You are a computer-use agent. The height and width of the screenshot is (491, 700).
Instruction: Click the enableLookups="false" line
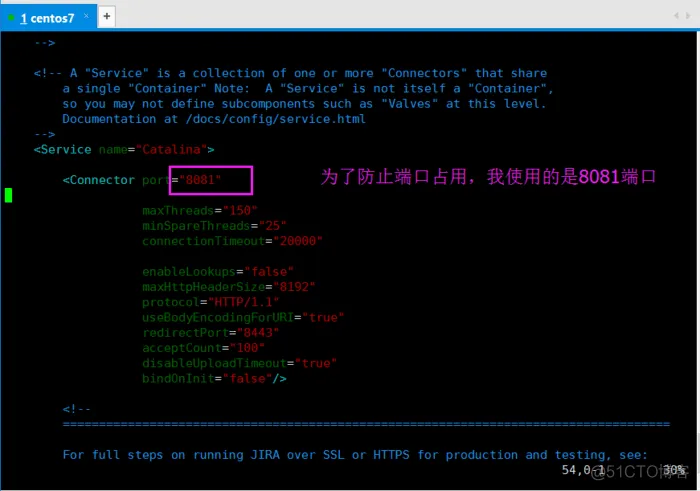218,271
